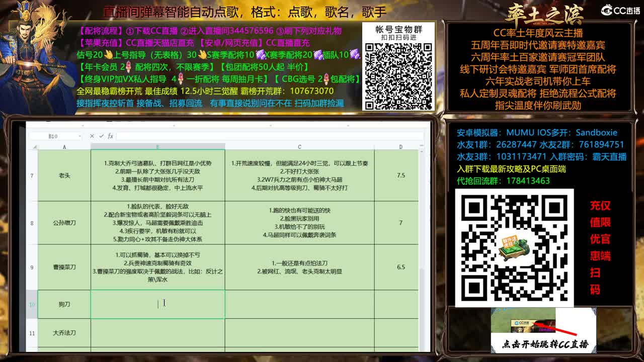Click into the formula bar input field

pos(269,136)
